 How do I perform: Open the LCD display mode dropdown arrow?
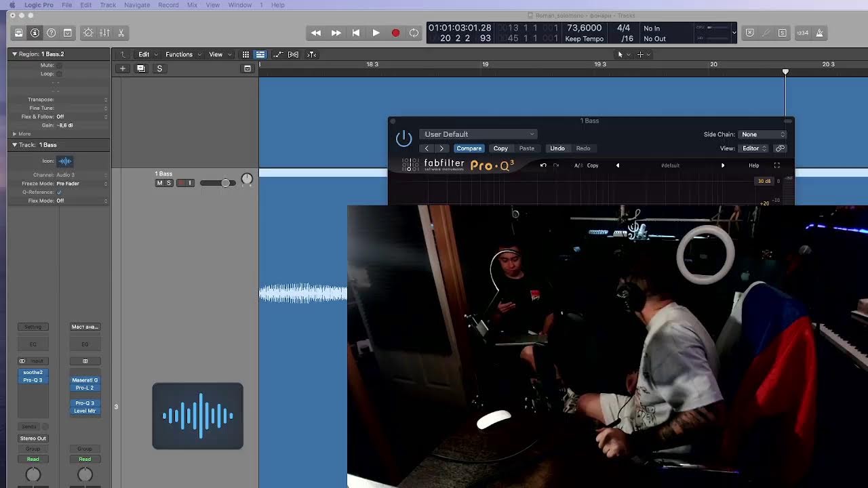pos(733,33)
